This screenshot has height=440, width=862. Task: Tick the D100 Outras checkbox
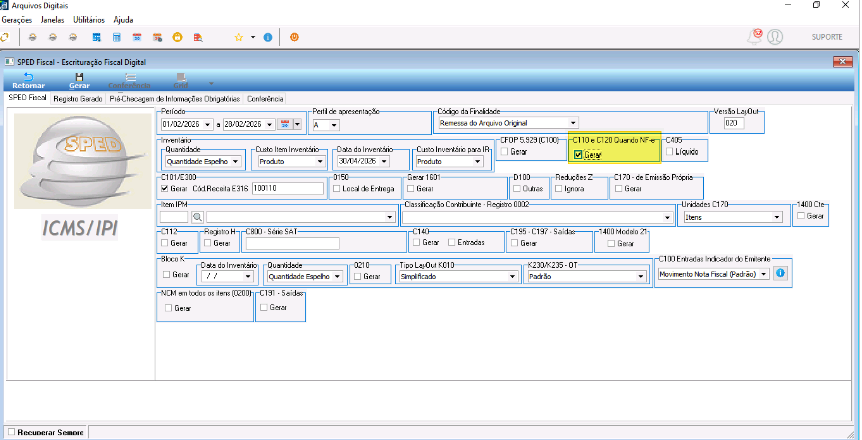[517, 189]
